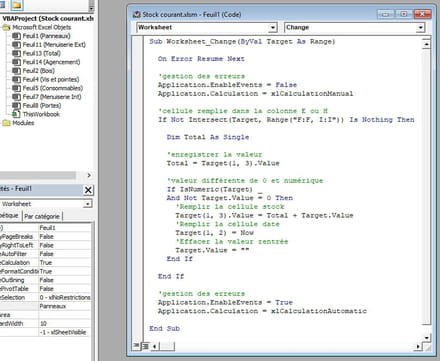Click the line On Error Resume Next

pos(201,59)
